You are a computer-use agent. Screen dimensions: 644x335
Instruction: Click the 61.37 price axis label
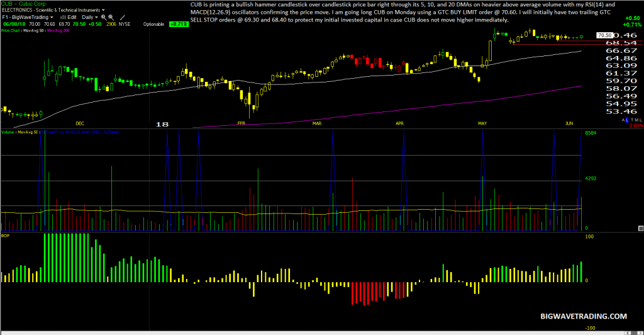pyautogui.click(x=621, y=73)
